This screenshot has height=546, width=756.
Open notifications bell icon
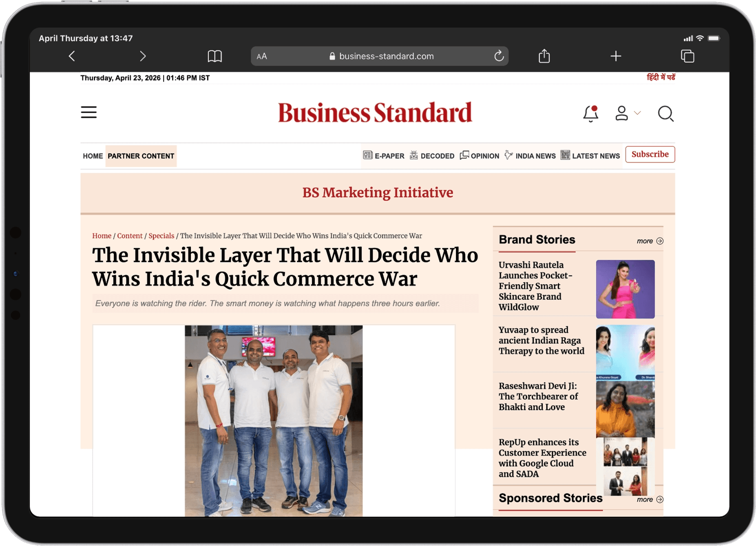pos(590,113)
